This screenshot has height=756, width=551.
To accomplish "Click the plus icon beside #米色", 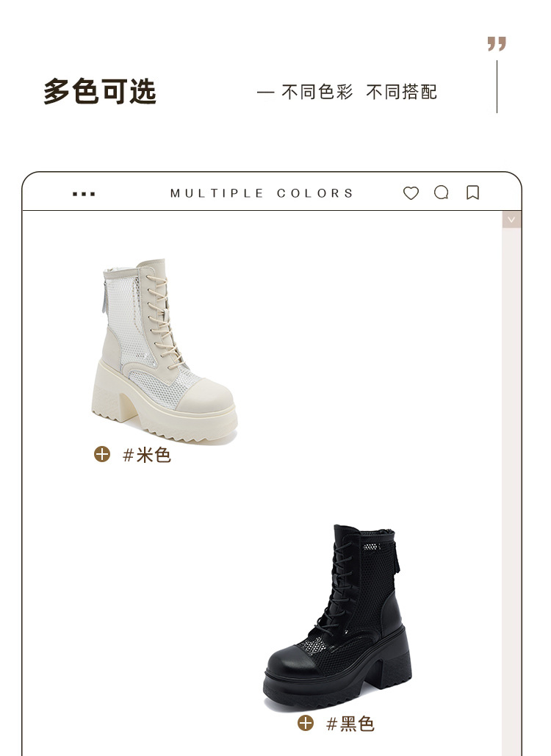I will [102, 454].
